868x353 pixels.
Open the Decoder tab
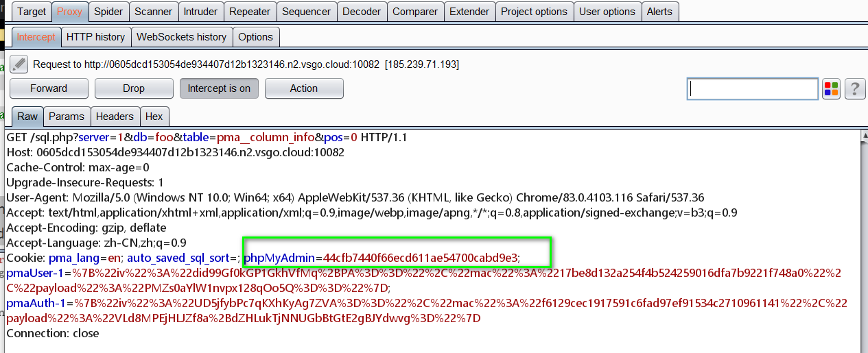click(362, 12)
